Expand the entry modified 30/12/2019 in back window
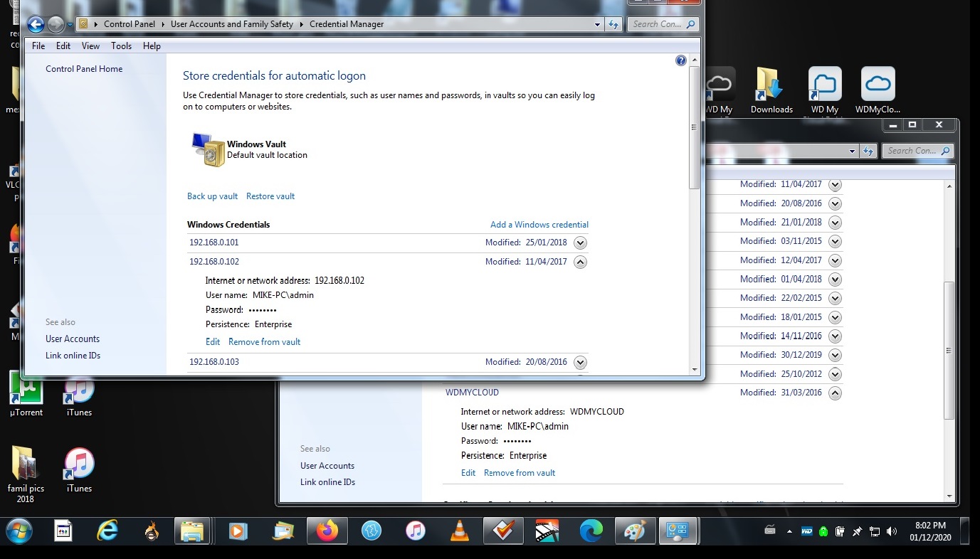This screenshot has height=559, width=980. tap(836, 355)
